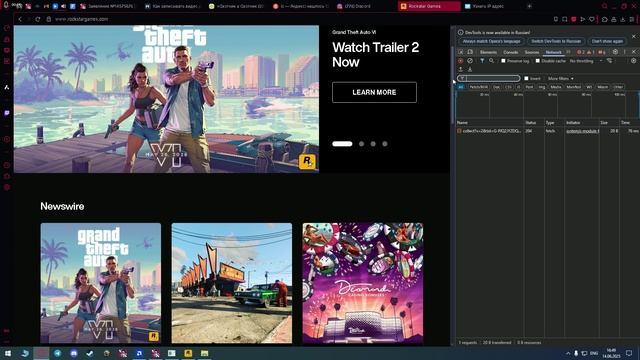Open the browser downloads icon
The image size is (640, 360).
pos(623,19)
